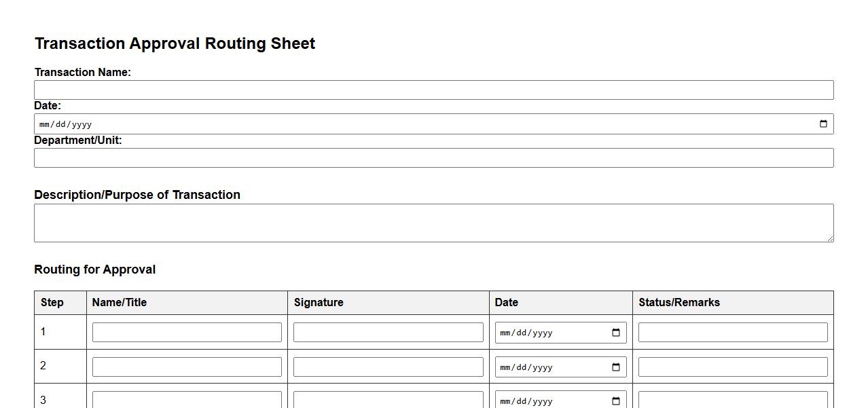Focus the Department/Unit text field
The height and width of the screenshot is (408, 868).
tap(433, 158)
